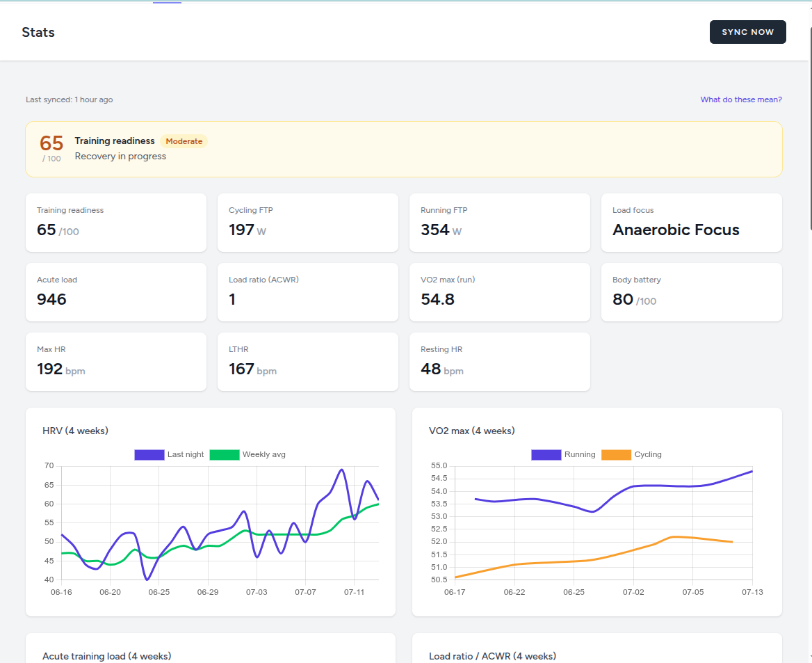Image resolution: width=812 pixels, height=663 pixels.
Task: Click the "Load ratio / ACWR (4 weeks)" title
Action: [492, 656]
